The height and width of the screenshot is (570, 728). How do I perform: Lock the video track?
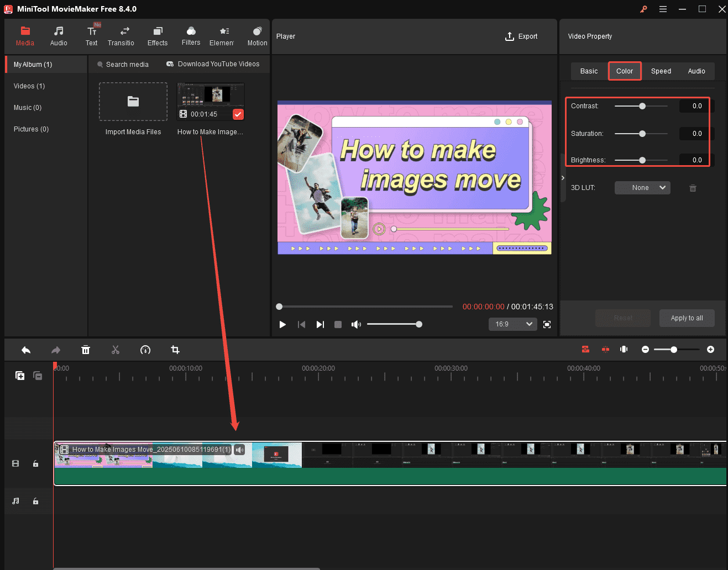(x=35, y=464)
